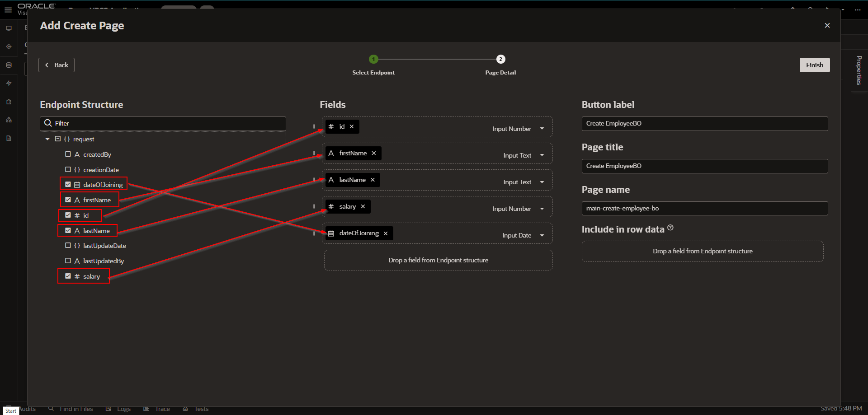Select the Page Detail wizard step marker
The height and width of the screenshot is (415, 868).
pos(500,59)
